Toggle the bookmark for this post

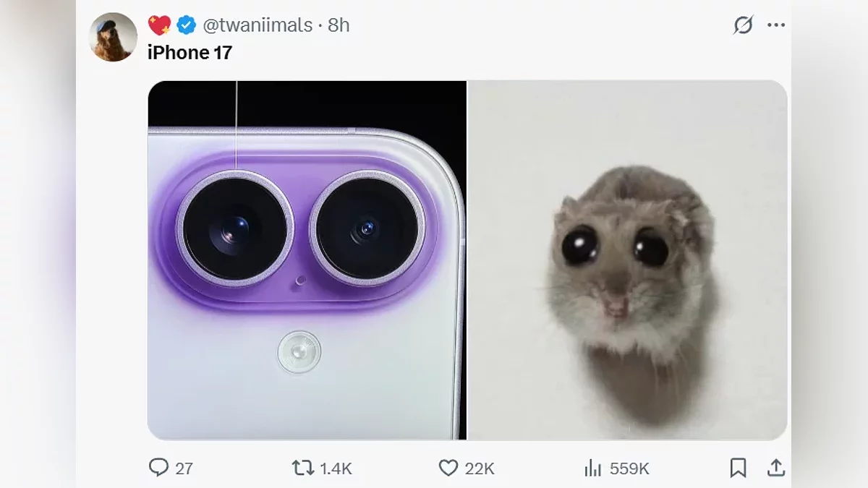738,468
